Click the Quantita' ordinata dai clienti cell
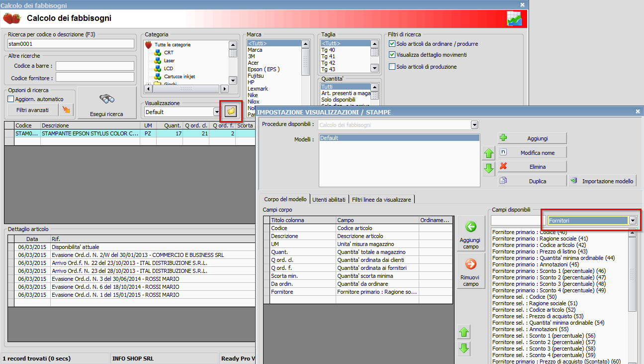This screenshot has height=364, width=644. (377, 260)
